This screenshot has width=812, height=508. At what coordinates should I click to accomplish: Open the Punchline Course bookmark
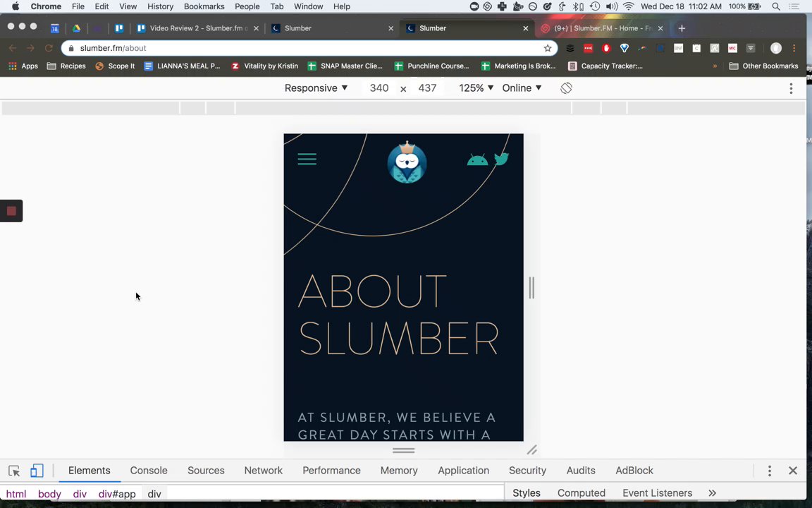click(x=432, y=66)
